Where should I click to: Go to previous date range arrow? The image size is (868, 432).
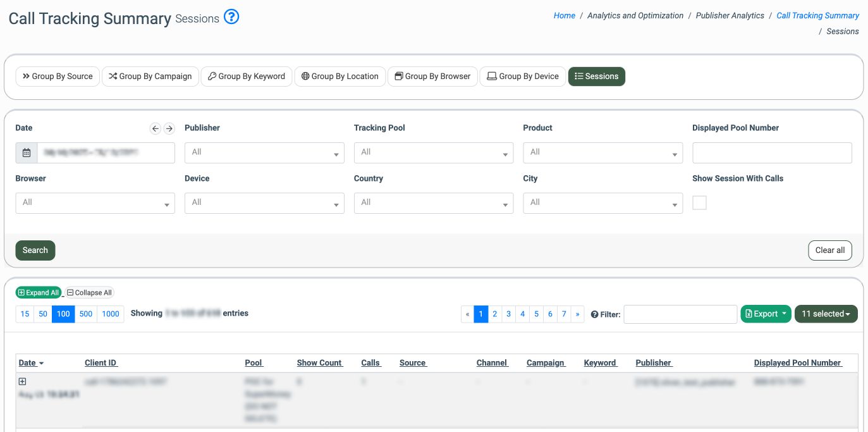pyautogui.click(x=156, y=128)
